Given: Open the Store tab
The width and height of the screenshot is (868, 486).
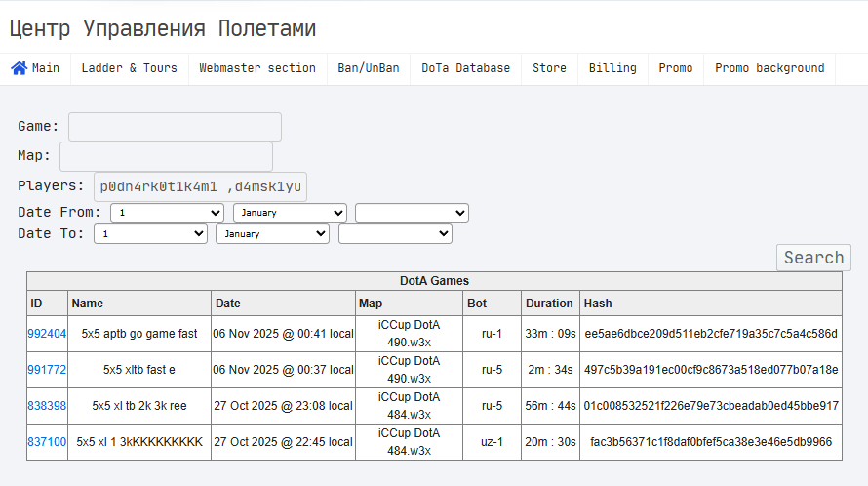Looking at the screenshot, I should point(549,68).
